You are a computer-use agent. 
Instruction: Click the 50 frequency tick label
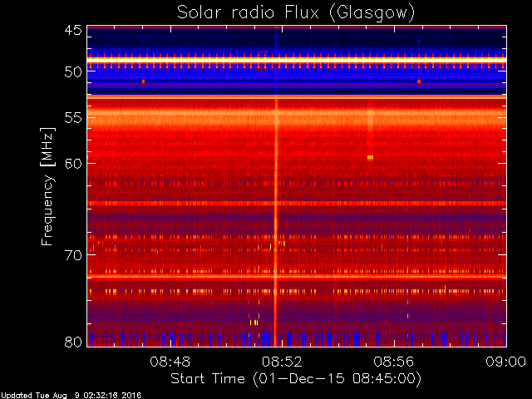(73, 72)
